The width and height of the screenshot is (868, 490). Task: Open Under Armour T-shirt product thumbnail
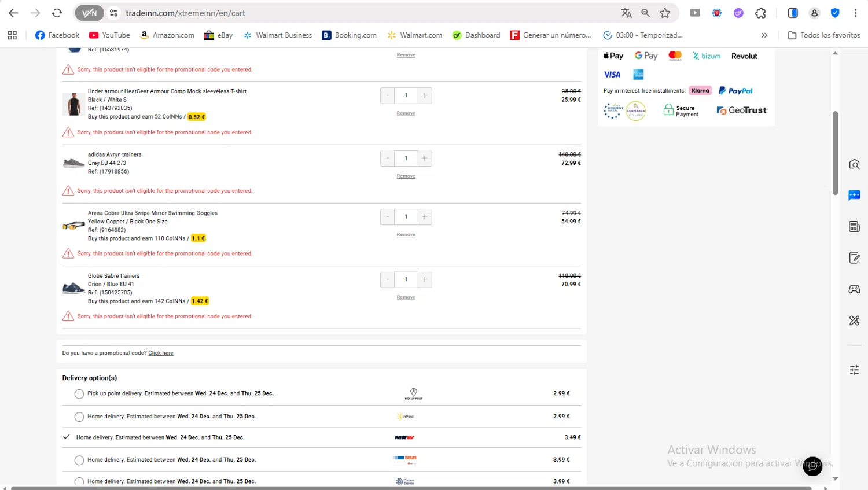tap(73, 104)
